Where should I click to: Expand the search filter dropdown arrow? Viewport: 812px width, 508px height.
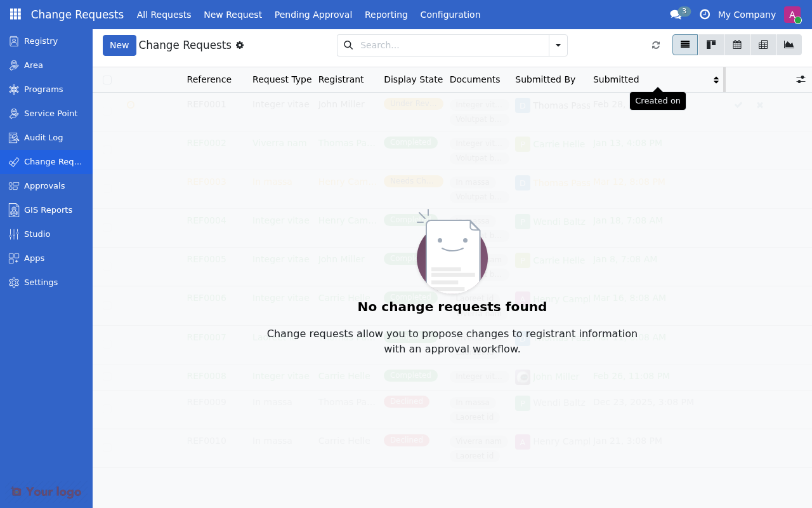click(x=558, y=45)
